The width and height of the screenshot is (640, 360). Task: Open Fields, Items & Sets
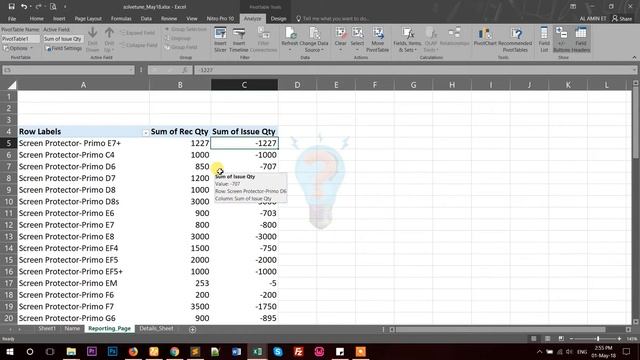point(407,40)
